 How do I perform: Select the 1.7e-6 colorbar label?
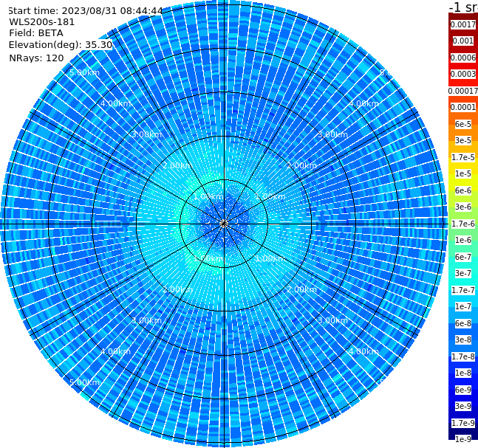(x=463, y=224)
